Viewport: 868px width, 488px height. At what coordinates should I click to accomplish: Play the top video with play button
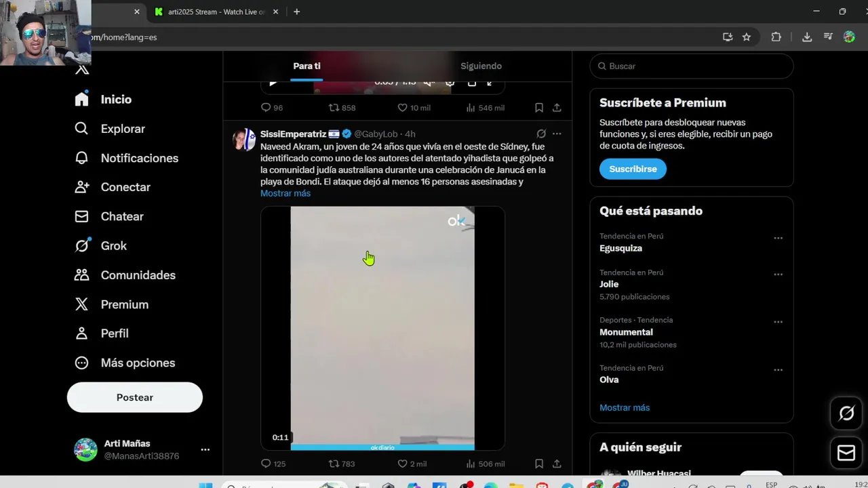tap(273, 83)
